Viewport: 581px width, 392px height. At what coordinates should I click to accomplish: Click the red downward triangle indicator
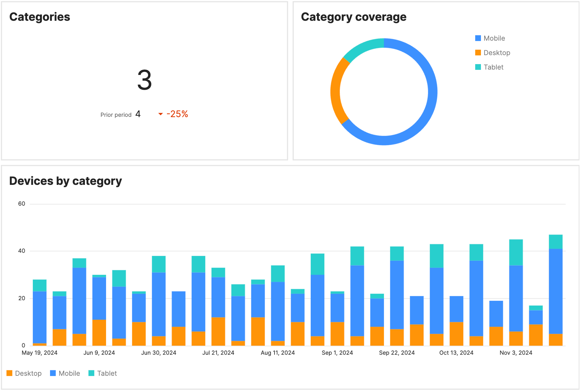161,114
